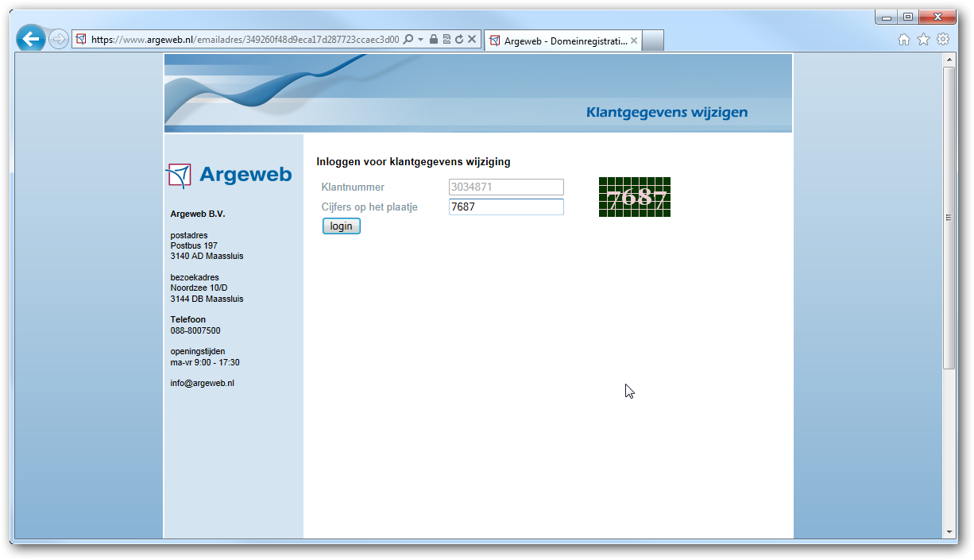Click the 7687 captcha image
The height and width of the screenshot is (560, 974).
pos(635,197)
